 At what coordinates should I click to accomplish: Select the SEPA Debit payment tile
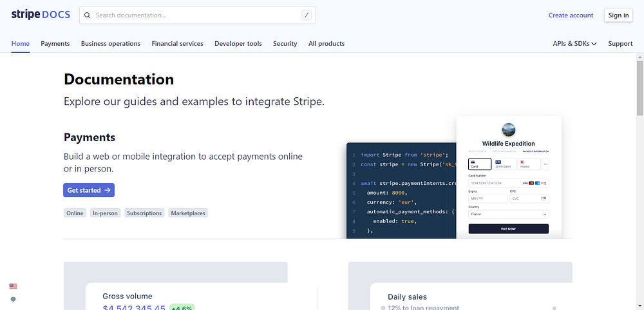[505, 164]
